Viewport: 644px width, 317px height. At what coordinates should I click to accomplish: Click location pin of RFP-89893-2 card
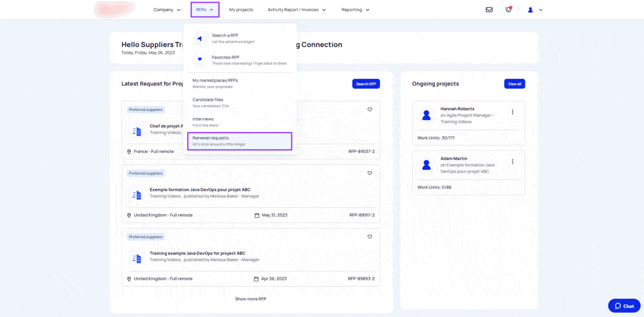(129, 279)
